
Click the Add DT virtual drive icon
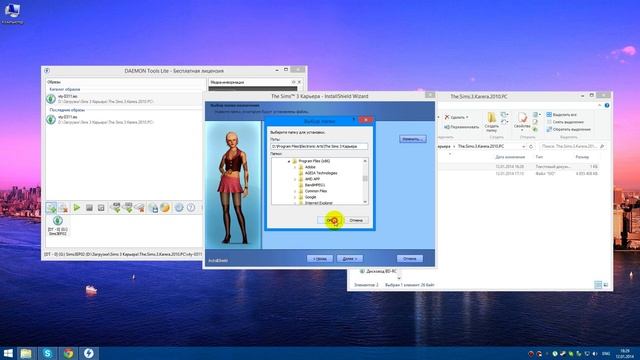[116, 208]
